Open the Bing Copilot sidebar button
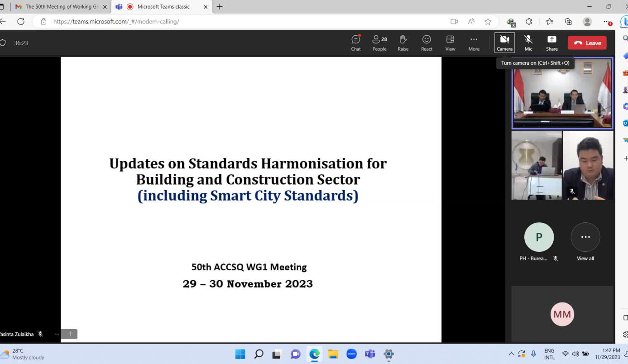Viewport: 628px width, 364px height. tap(624, 21)
